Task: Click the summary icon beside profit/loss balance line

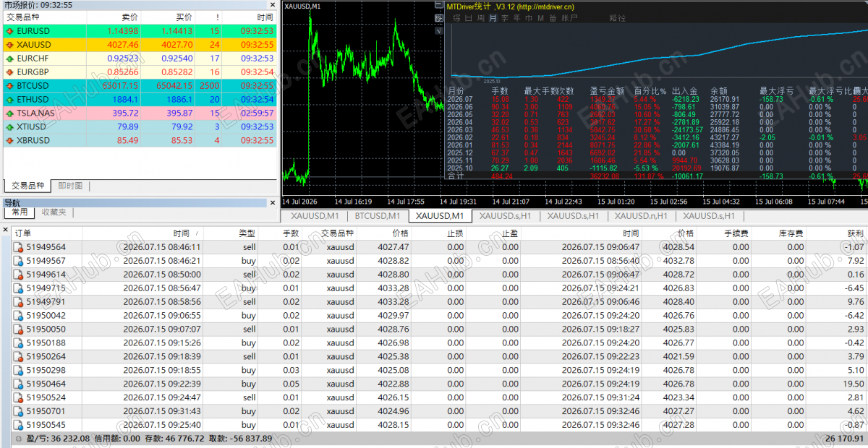Action: (x=19, y=439)
